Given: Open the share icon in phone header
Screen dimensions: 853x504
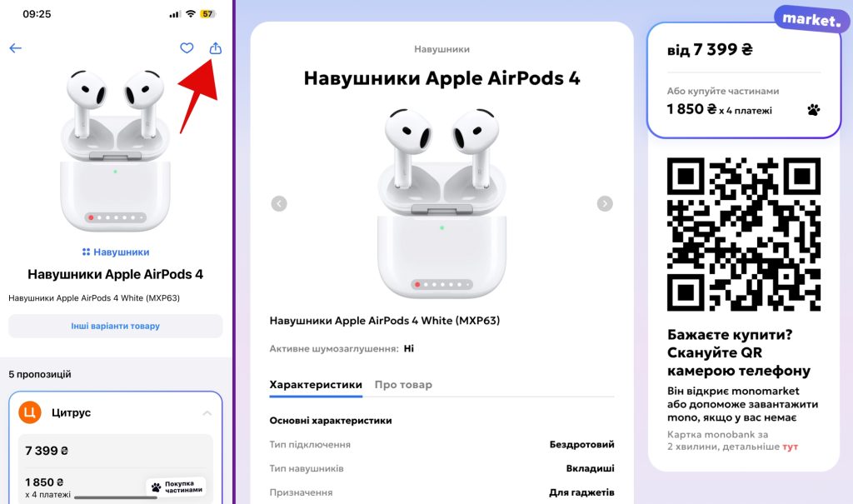Looking at the screenshot, I should click(216, 48).
